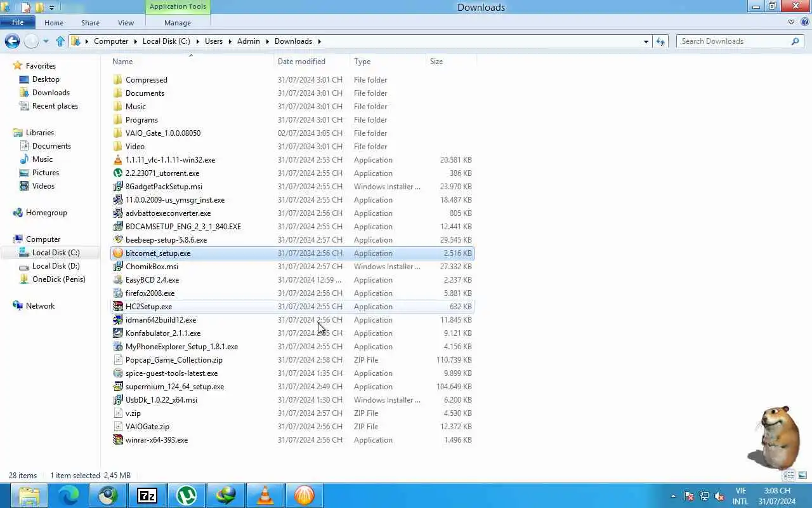Click the Admin breadcrumb segment
812x508 pixels.
pyautogui.click(x=249, y=41)
